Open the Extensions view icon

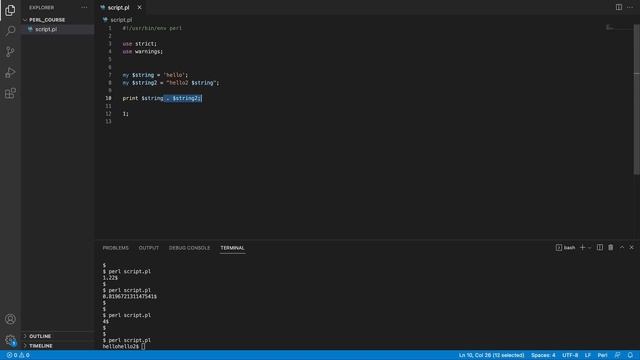pyautogui.click(x=10, y=93)
